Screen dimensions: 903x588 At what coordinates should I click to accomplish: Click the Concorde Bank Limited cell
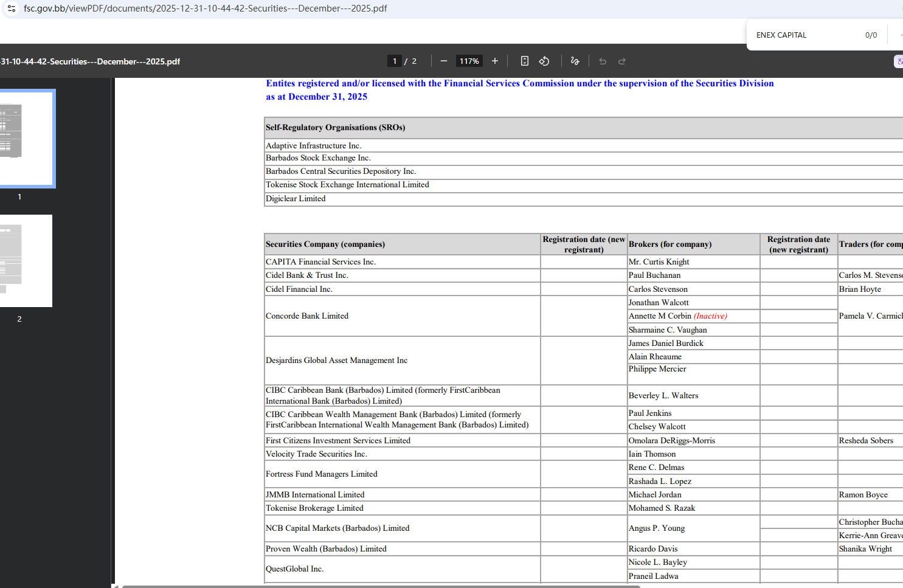coord(307,316)
